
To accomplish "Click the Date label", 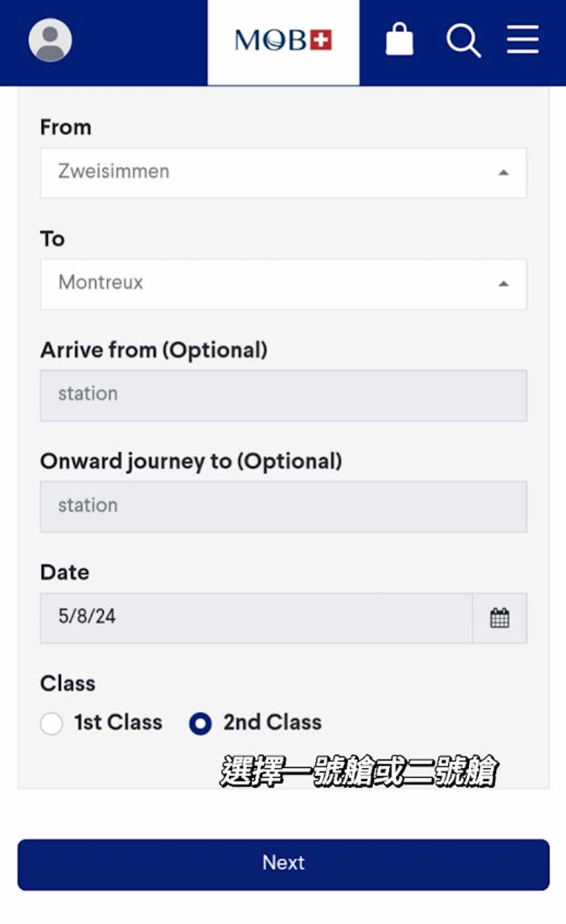I will point(65,572).
